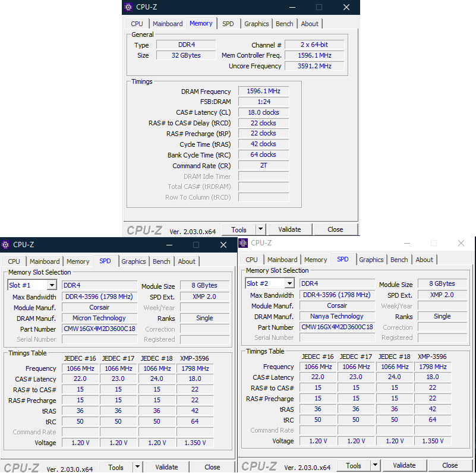The image size is (476, 473).
Task: Click the CPU-Z app icon in the top window title bar
Action: tap(128, 7)
